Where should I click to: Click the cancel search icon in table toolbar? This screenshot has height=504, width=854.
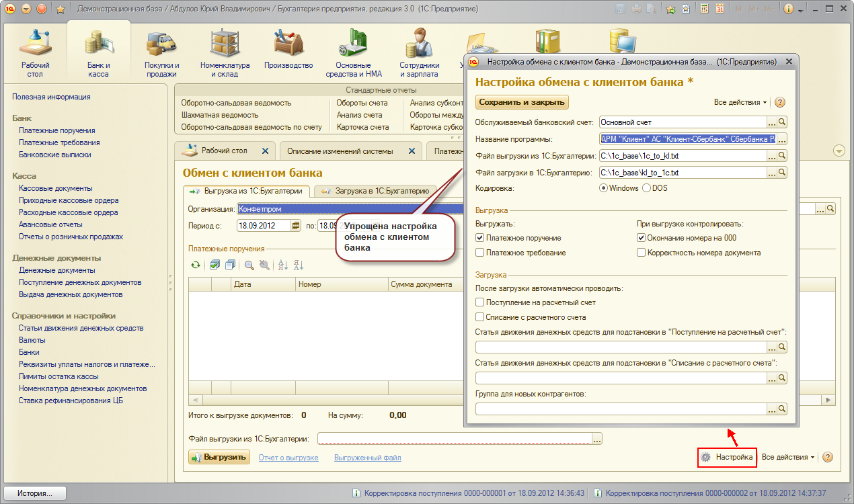[264, 265]
